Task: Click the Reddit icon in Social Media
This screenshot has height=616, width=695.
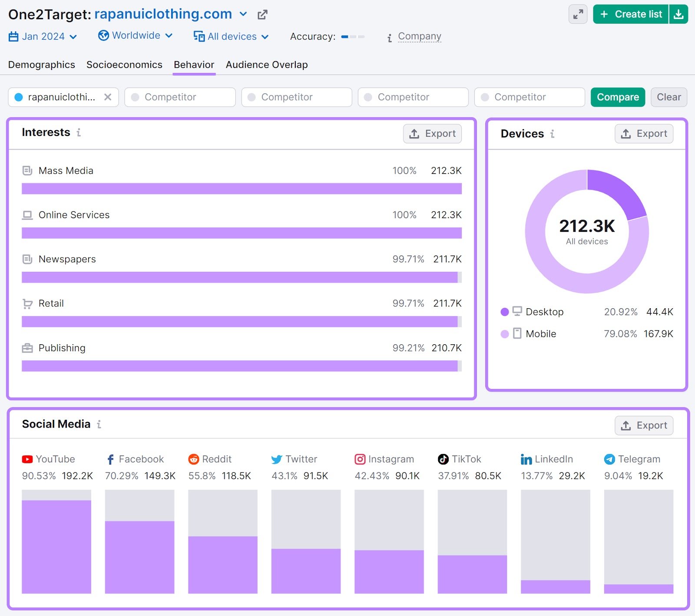Action: pos(193,459)
